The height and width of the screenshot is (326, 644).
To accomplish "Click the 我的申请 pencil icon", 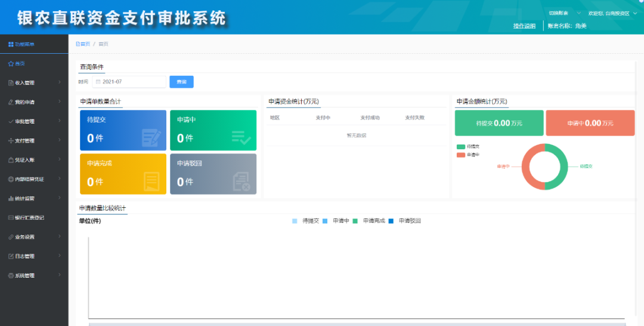I will click(11, 102).
